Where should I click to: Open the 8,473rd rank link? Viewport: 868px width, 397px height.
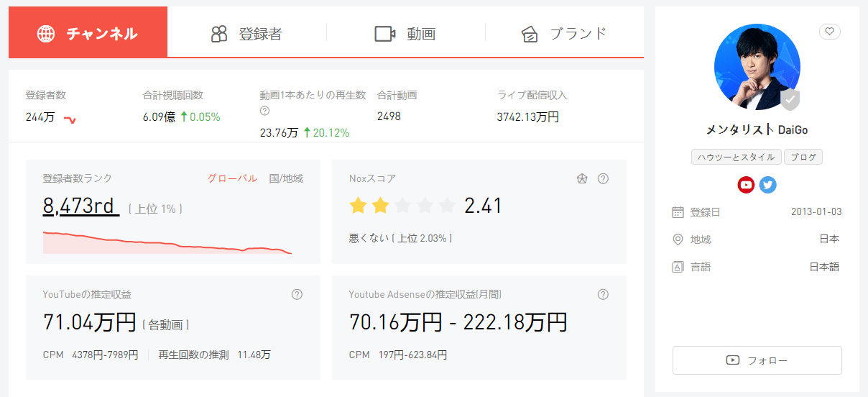80,206
